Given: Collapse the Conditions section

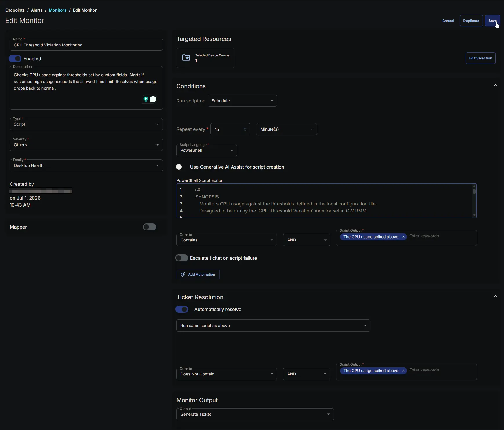Looking at the screenshot, I should coord(495,85).
